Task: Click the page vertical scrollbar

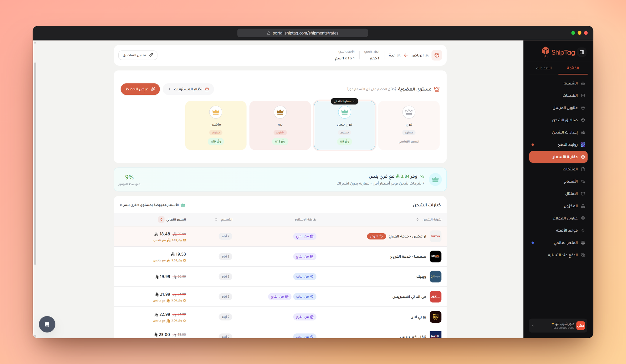Action: tap(35, 163)
